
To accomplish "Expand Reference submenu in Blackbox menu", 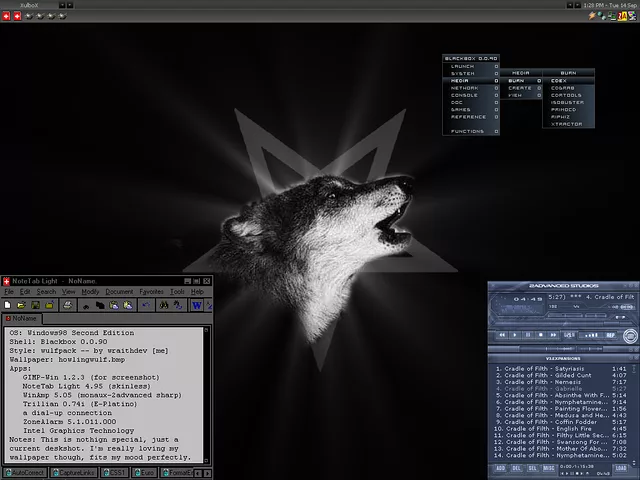I will (x=471, y=117).
